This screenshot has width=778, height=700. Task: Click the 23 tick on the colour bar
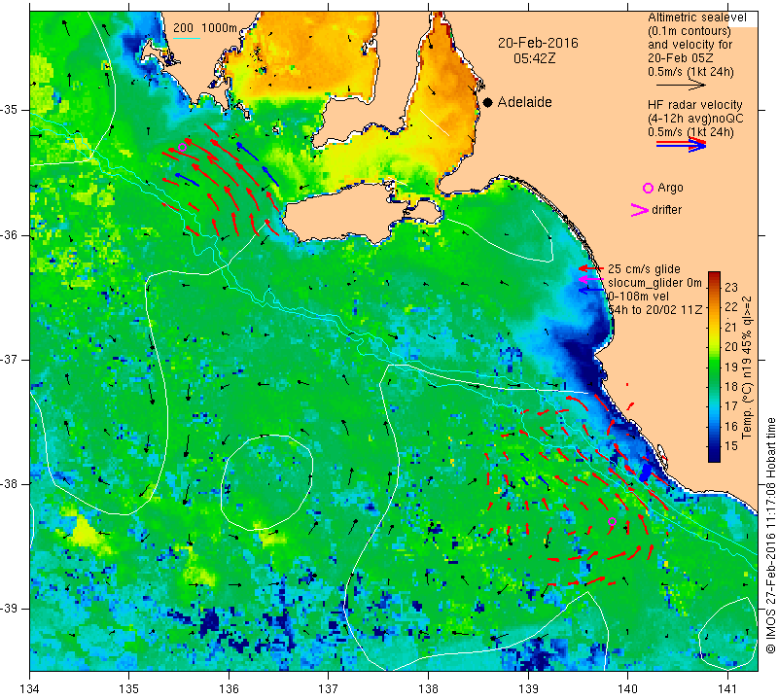click(731, 288)
